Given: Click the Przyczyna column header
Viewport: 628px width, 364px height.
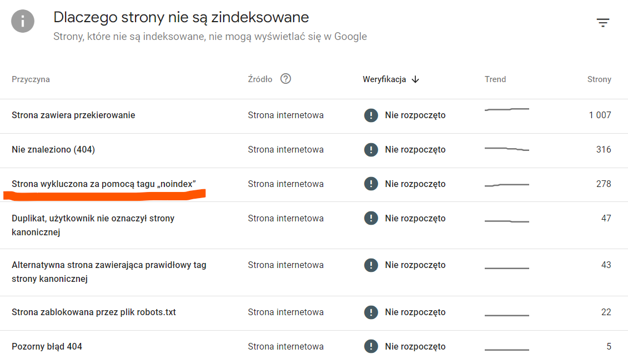Looking at the screenshot, I should pos(31,79).
